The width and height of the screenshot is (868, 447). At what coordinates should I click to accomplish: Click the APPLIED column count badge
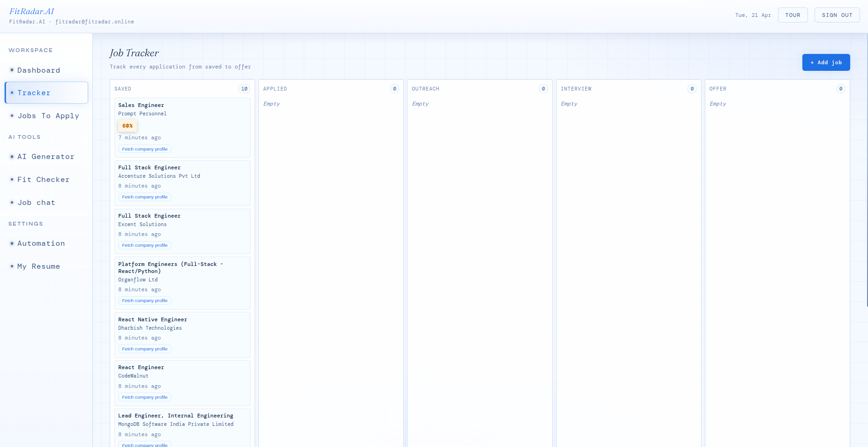395,89
